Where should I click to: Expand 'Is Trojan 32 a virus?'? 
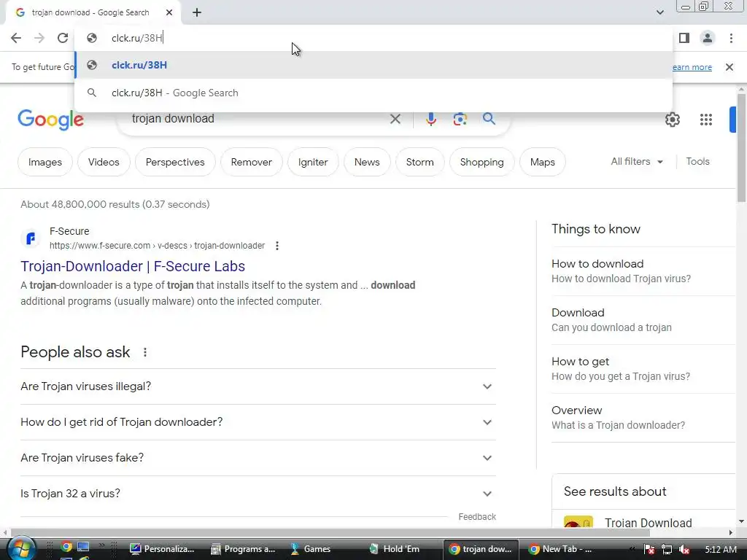258,494
